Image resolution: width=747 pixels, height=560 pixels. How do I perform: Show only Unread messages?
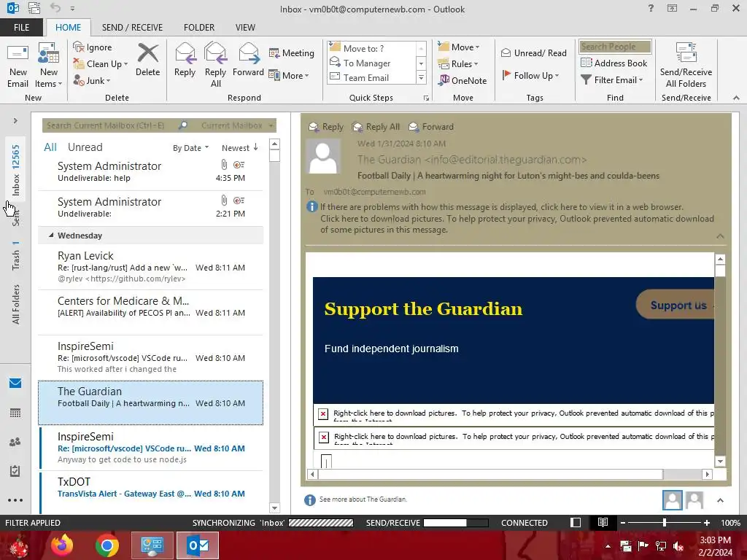(x=85, y=147)
